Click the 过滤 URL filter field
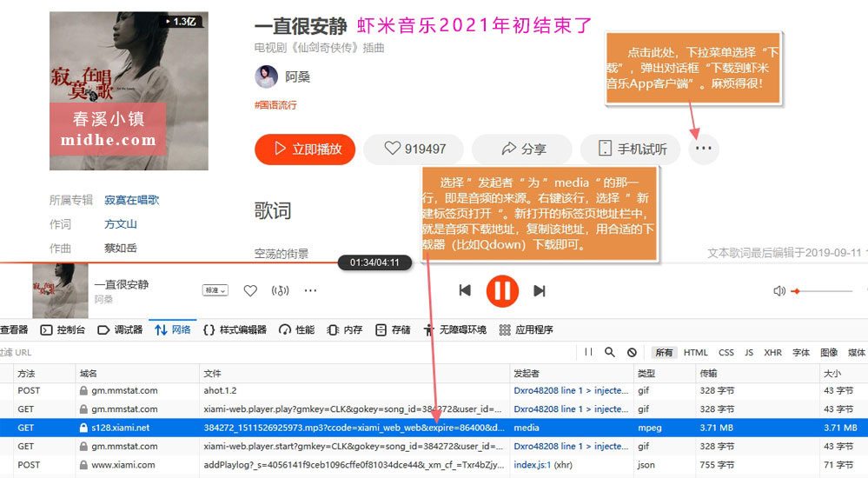The width and height of the screenshot is (868, 478). pyautogui.click(x=288, y=352)
